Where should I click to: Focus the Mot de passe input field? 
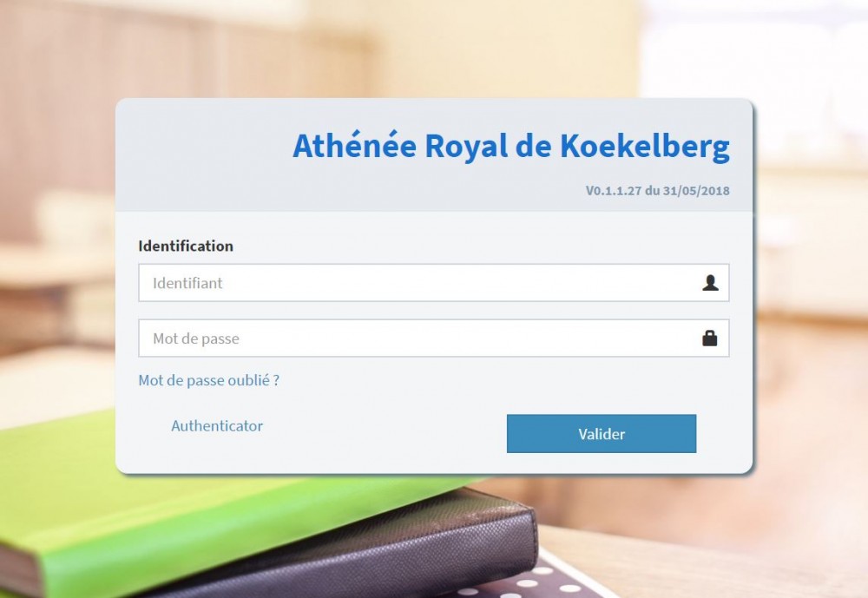point(433,338)
